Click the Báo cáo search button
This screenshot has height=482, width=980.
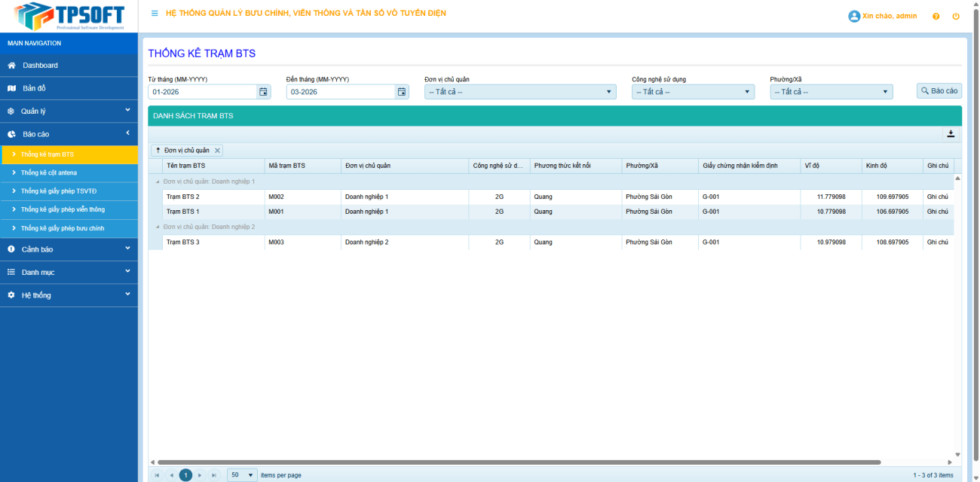tap(939, 90)
